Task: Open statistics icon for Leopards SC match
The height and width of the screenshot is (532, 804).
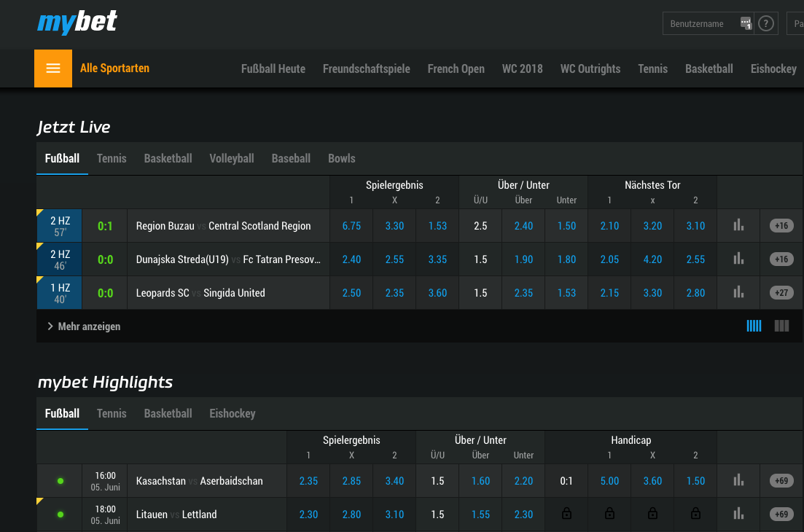Action: click(x=738, y=293)
